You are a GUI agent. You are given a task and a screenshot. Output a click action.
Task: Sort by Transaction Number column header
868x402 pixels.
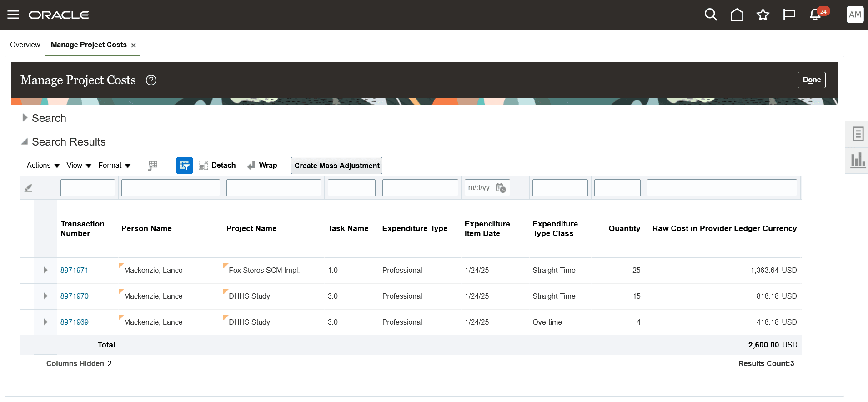pyautogui.click(x=83, y=229)
